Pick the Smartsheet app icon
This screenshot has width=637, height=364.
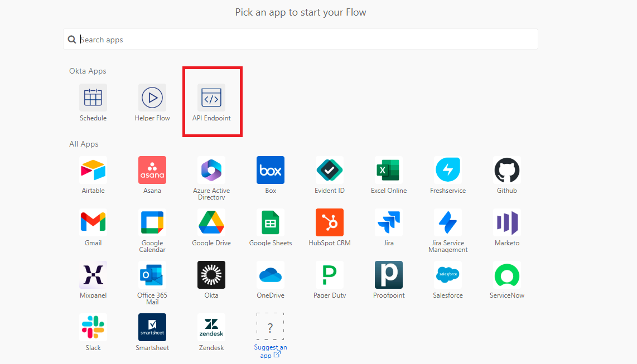click(152, 327)
